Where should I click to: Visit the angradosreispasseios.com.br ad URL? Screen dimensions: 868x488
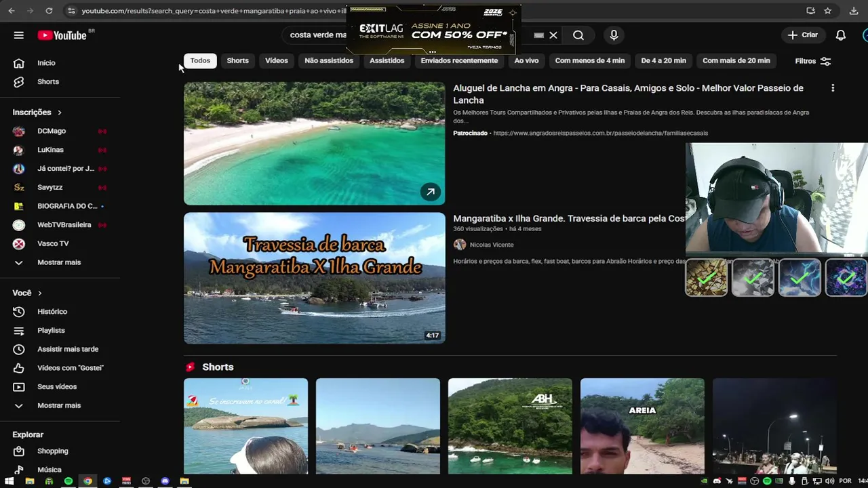(600, 134)
